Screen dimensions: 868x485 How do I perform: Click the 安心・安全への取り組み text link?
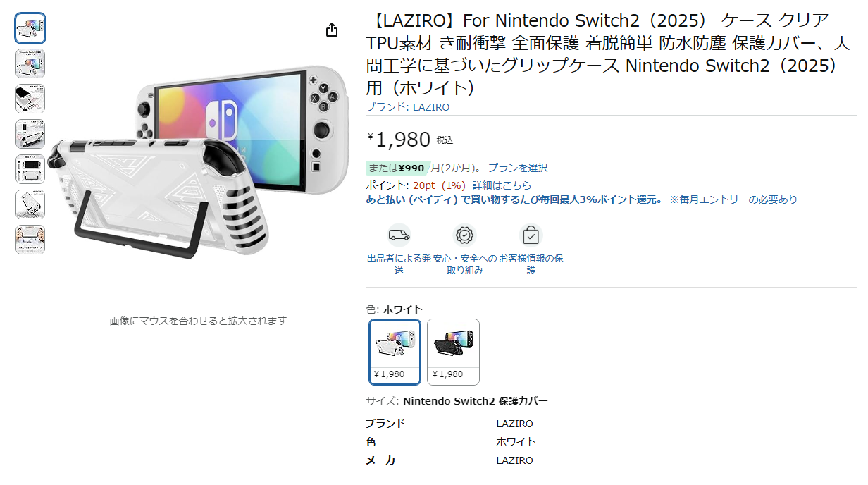tap(465, 264)
